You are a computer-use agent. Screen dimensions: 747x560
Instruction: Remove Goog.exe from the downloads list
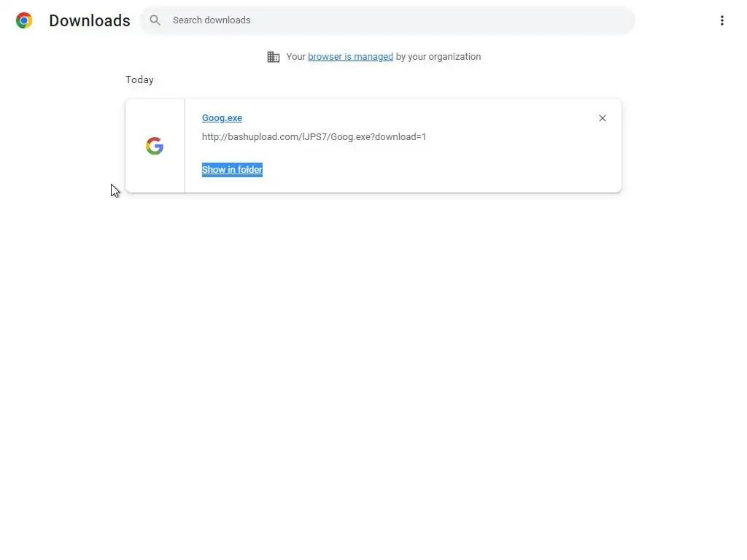[x=602, y=118]
